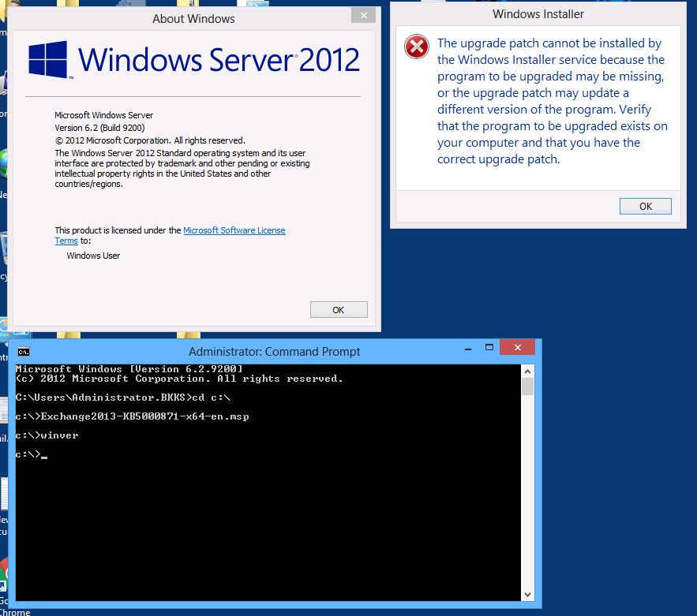This screenshot has height=616, width=697.
Task: Click the 'Microsoft Windows [Version 6.2.9200]' line
Action: click(129, 368)
